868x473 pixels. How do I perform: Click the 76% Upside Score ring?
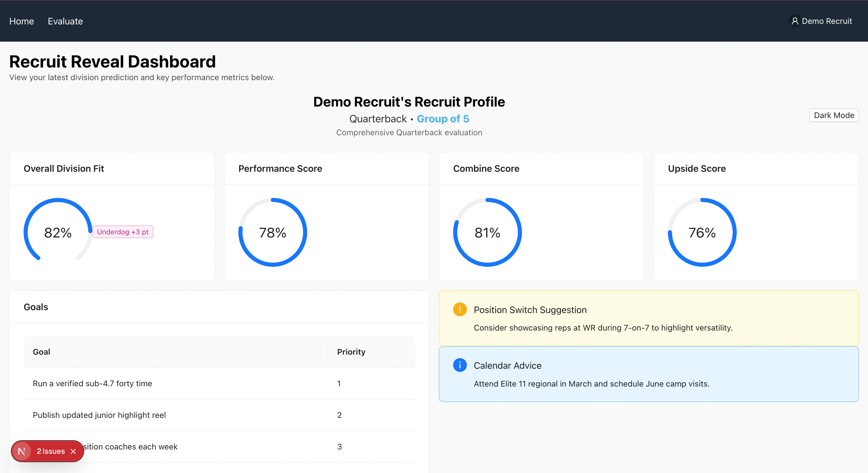click(x=702, y=232)
